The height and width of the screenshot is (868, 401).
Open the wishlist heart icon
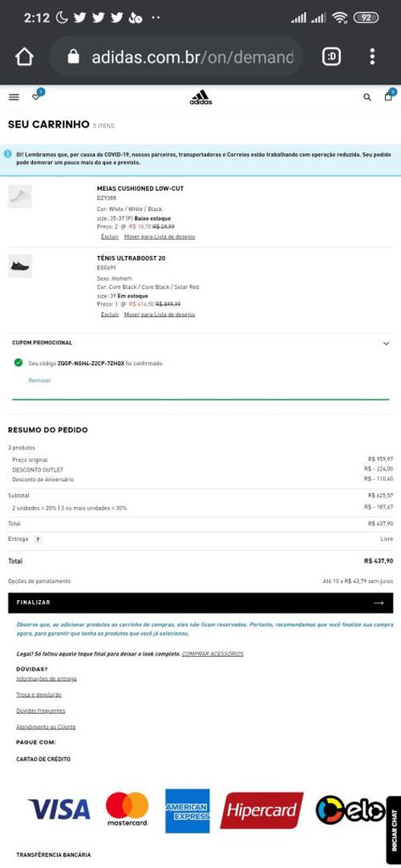(x=37, y=96)
